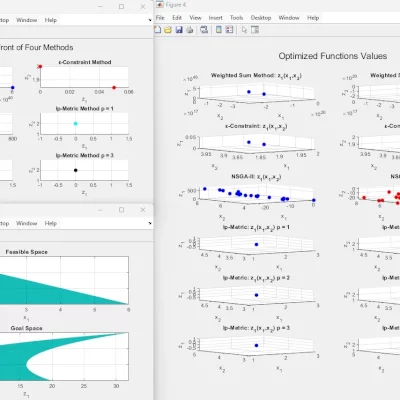This screenshot has height=400, width=400.
Task: Click 'lp-Metric: z1(x1,x2) p = 1' subplot title
Action: (256, 227)
